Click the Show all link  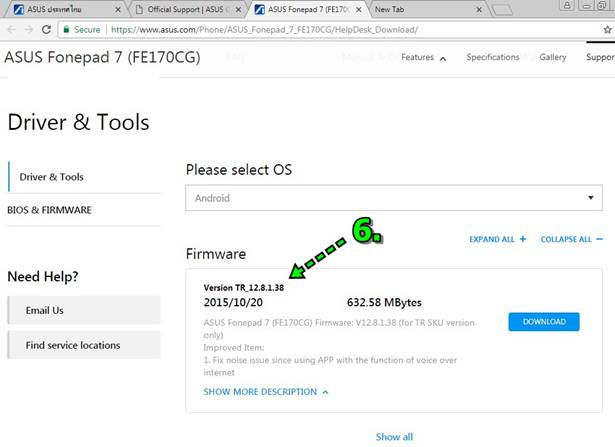pos(394,437)
